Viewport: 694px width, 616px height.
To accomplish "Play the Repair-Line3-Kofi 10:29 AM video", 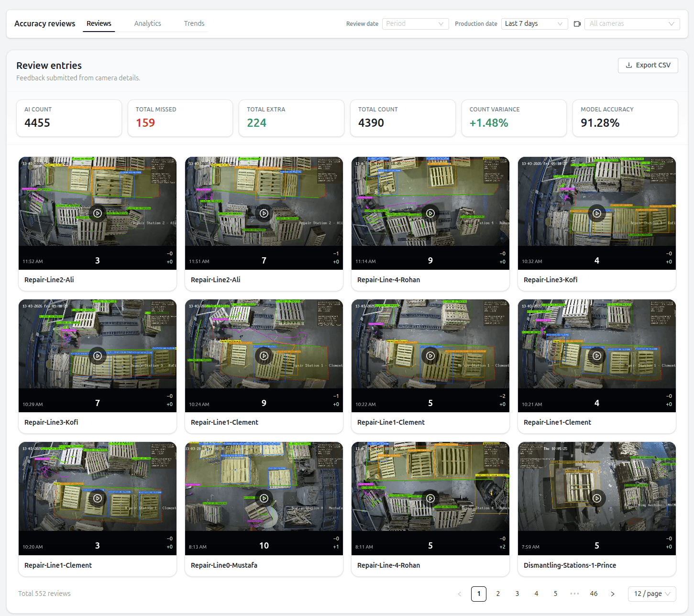I will 97,356.
